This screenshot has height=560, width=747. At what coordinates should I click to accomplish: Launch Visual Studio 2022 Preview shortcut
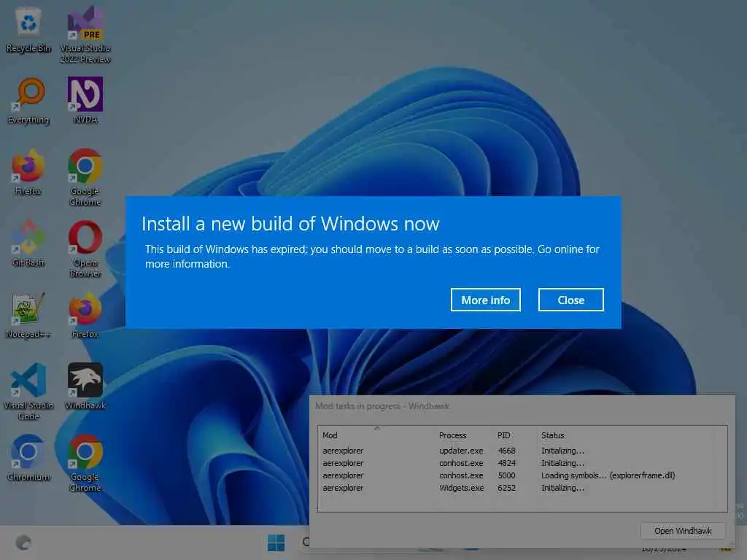pyautogui.click(x=85, y=34)
